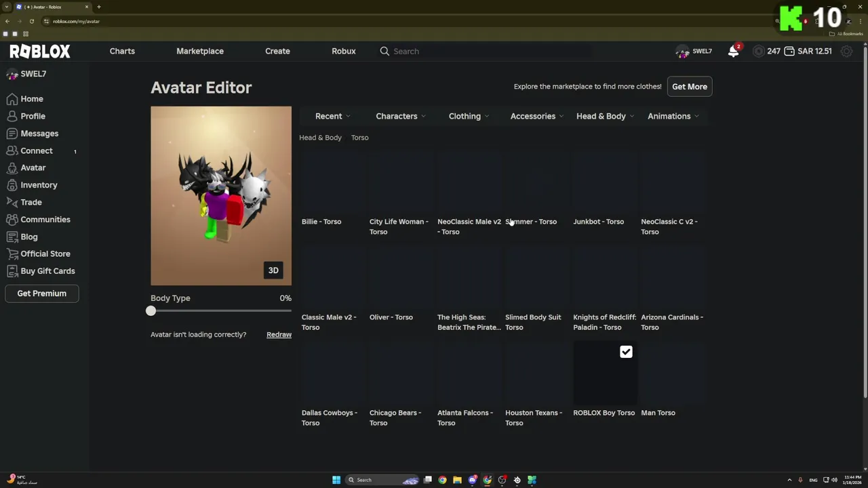The image size is (868, 488).
Task: Click the Robux balance icon showing 247
Action: 758,52
